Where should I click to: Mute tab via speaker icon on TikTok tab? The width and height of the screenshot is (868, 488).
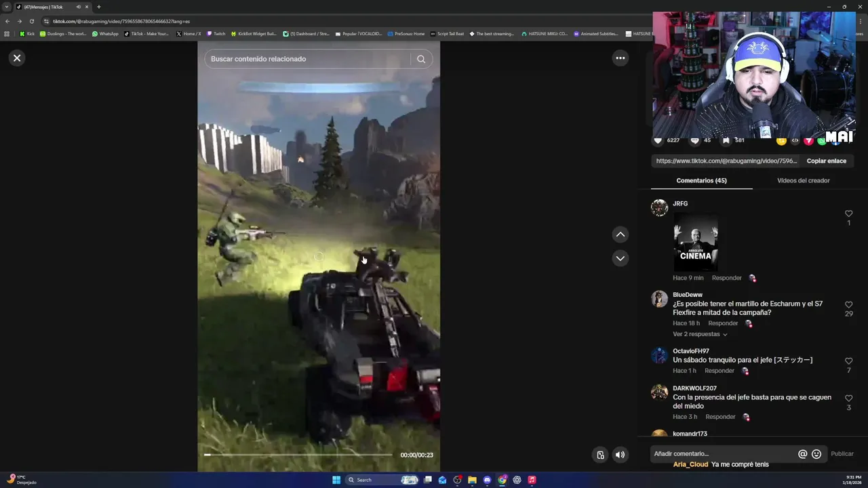pos(78,7)
